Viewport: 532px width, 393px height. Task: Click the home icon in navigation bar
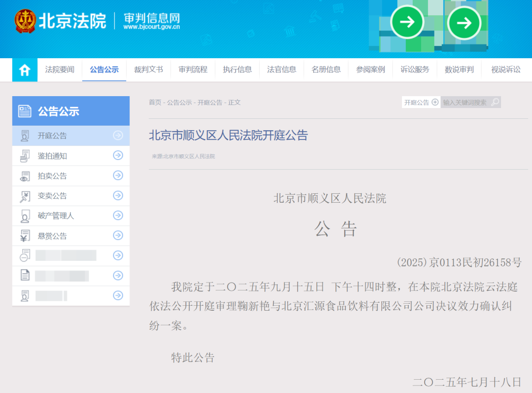[25, 70]
